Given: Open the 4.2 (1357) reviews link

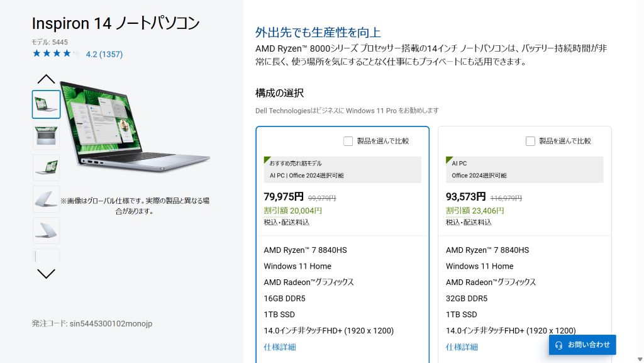Looking at the screenshot, I should (x=104, y=54).
